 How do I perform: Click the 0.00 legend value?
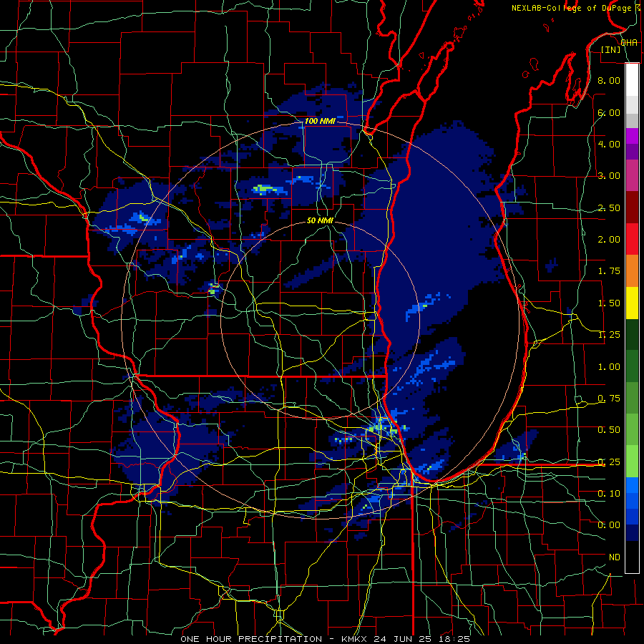[609, 525]
